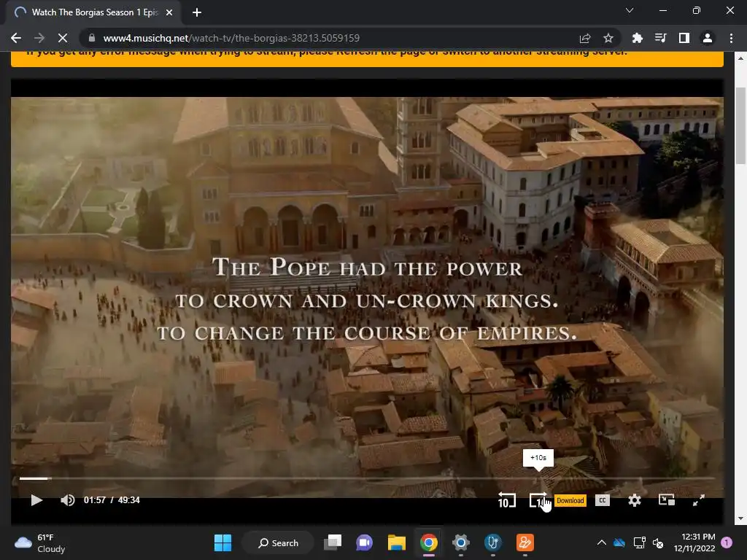
Task: Skip forward 10 seconds
Action: 538,500
